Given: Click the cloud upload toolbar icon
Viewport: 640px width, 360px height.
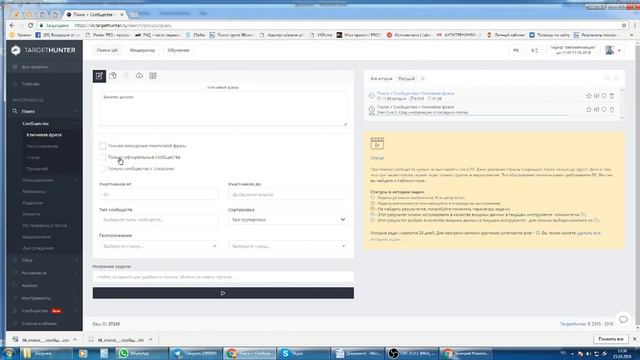Looking at the screenshot, I should coord(139,76).
